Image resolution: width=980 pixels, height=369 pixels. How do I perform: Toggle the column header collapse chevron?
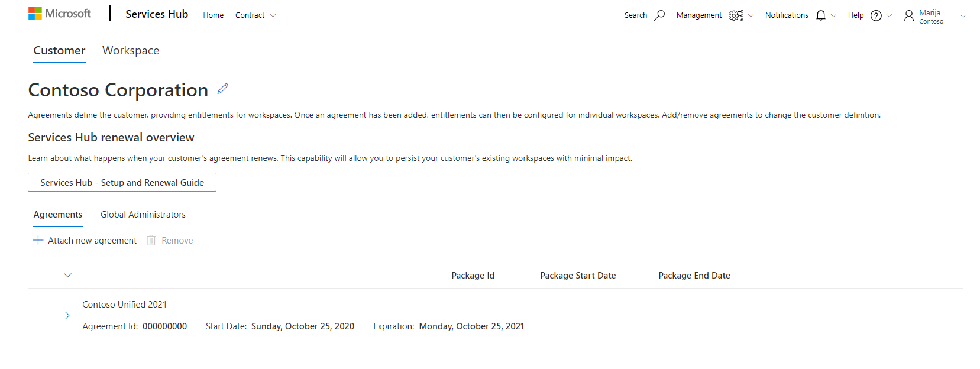67,275
